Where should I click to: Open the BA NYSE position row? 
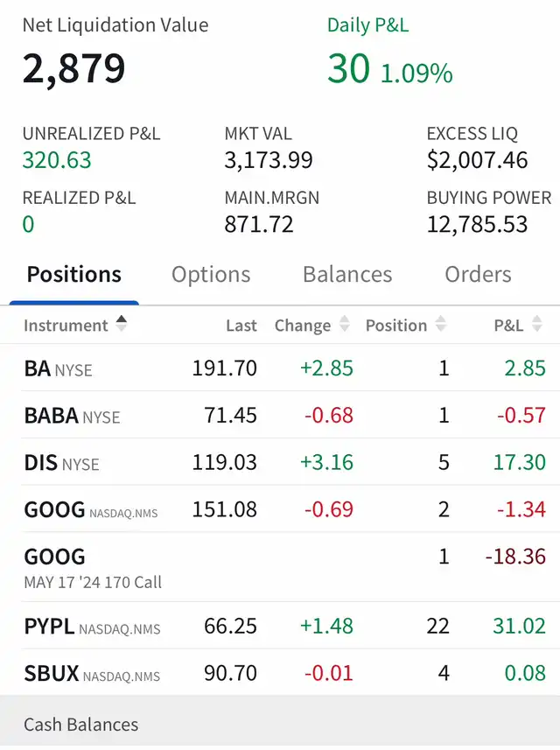pos(280,368)
